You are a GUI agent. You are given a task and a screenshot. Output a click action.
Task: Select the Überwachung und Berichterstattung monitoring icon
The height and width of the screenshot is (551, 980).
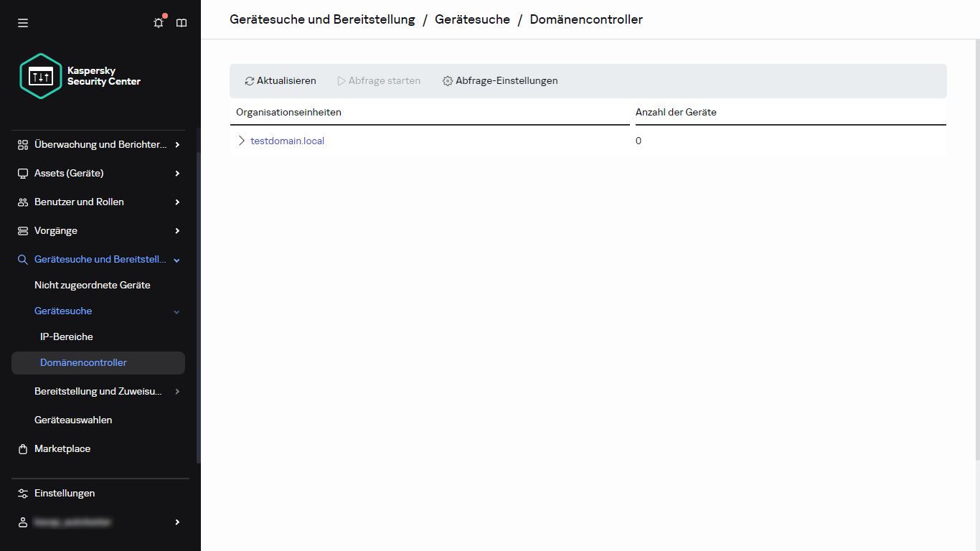point(22,144)
